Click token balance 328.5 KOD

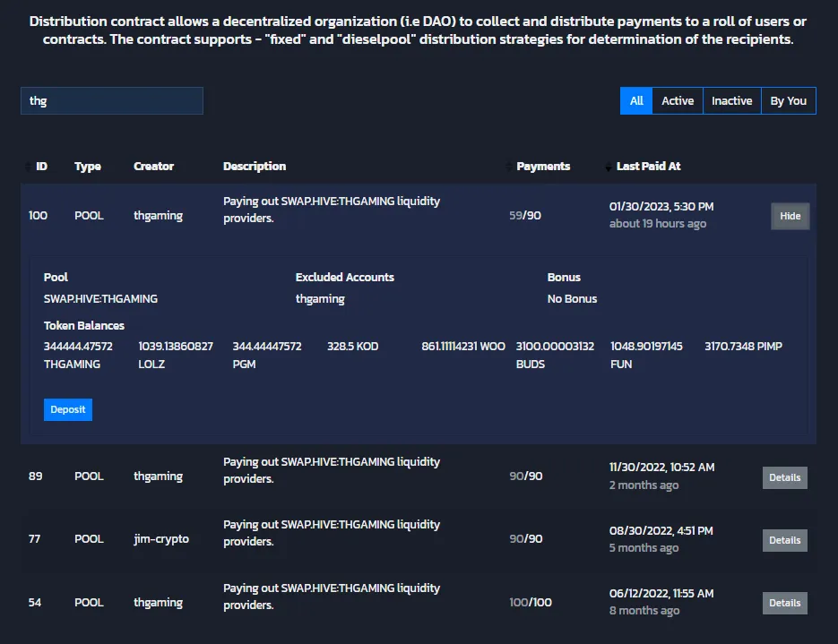tap(353, 347)
